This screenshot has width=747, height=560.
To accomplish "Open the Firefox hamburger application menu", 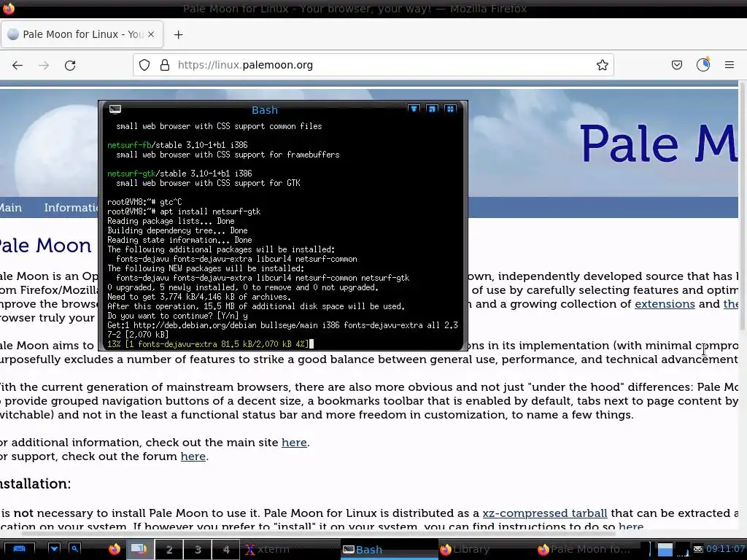I will [729, 65].
